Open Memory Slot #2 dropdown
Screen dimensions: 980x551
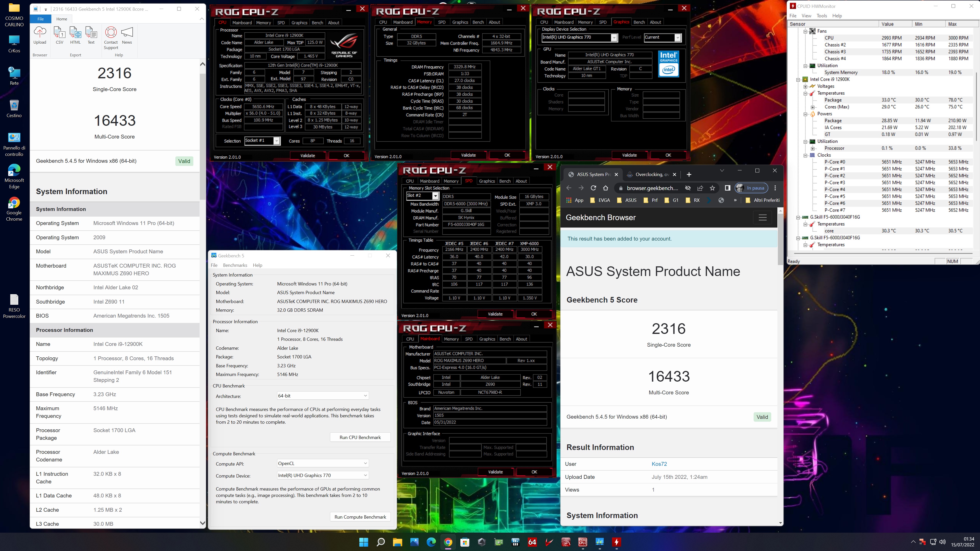pyautogui.click(x=435, y=196)
